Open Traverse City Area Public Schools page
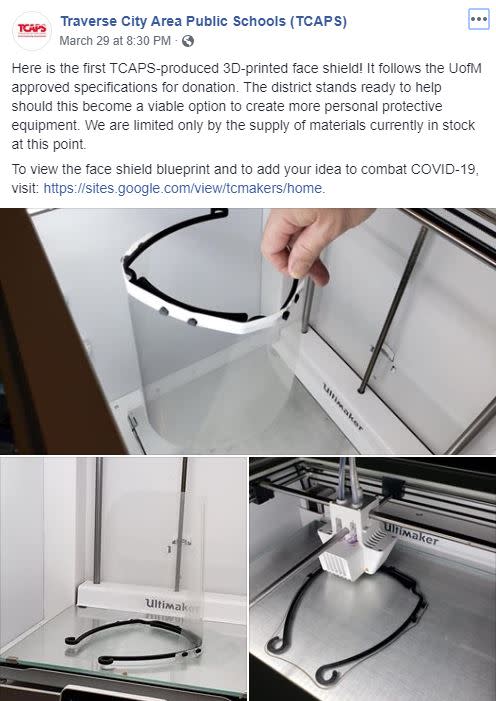Image resolution: width=496 pixels, height=701 pixels. (x=203, y=21)
